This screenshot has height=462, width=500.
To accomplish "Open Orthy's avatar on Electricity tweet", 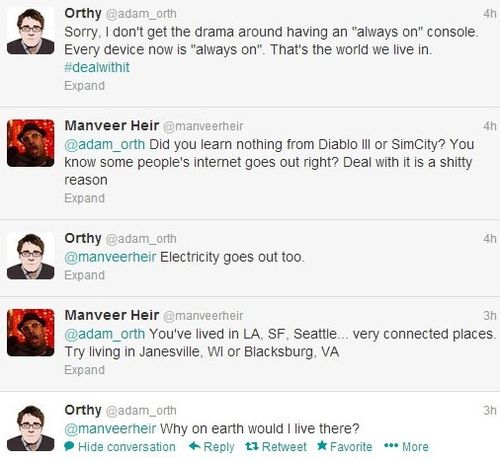I will 30,256.
